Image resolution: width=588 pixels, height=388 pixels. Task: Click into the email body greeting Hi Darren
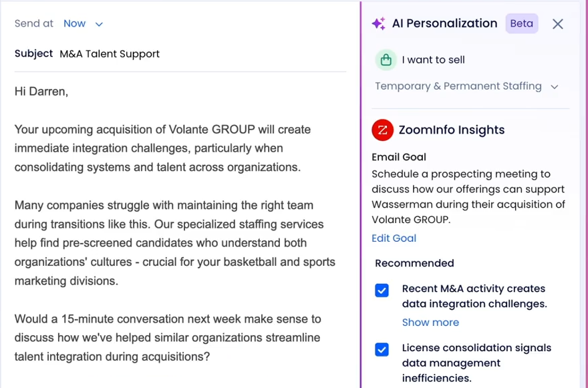click(41, 91)
